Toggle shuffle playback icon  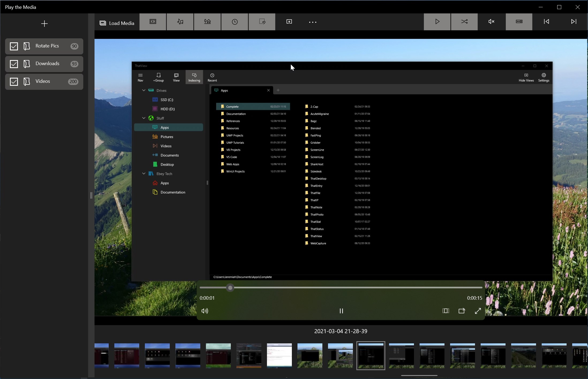click(x=464, y=22)
